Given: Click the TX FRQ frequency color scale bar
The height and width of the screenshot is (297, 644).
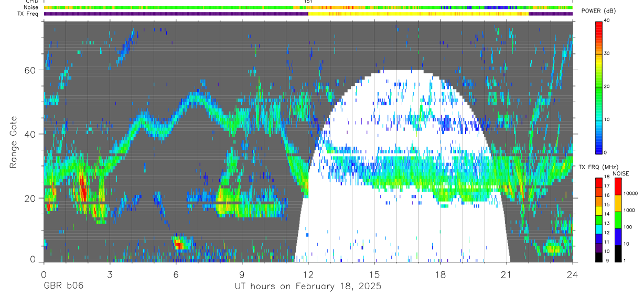Looking at the screenshot, I should [599, 219].
